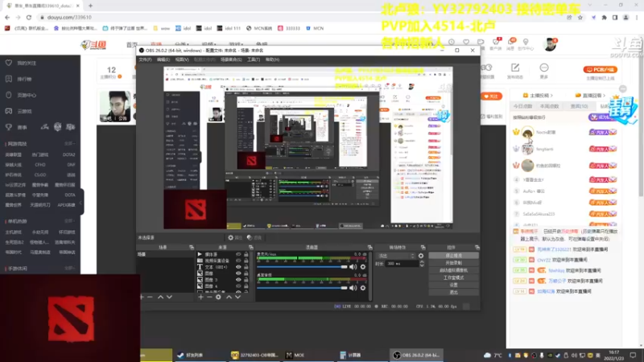This screenshot has width=644, height=362.
Task: Toggle lock on 文本 (GDI+) source
Action: click(x=246, y=267)
